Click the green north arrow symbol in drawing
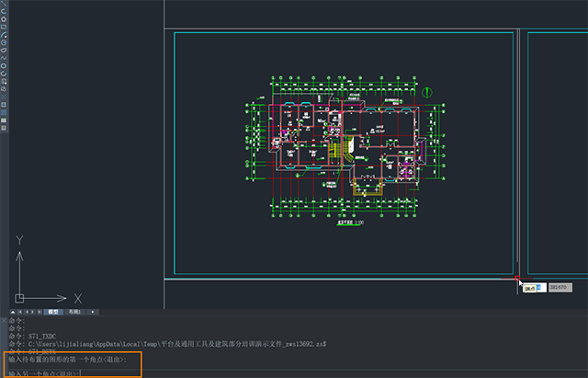 click(x=428, y=90)
